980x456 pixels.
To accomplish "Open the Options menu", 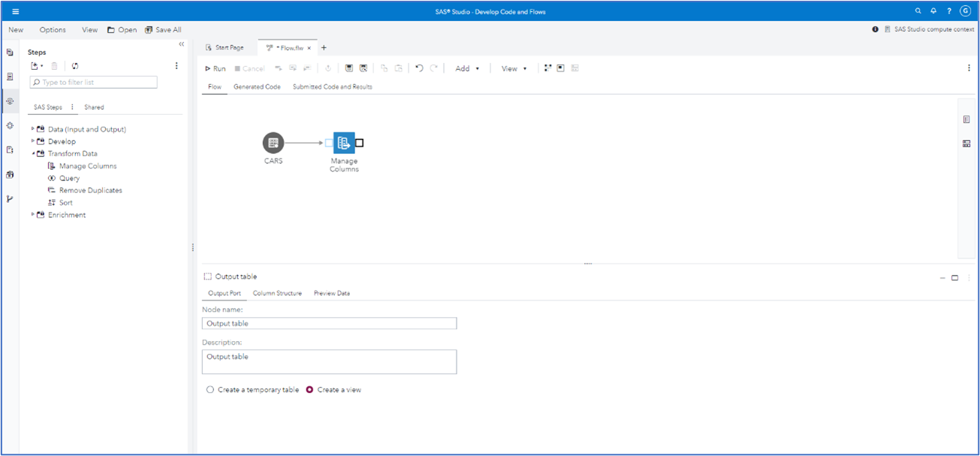I will click(x=53, y=29).
